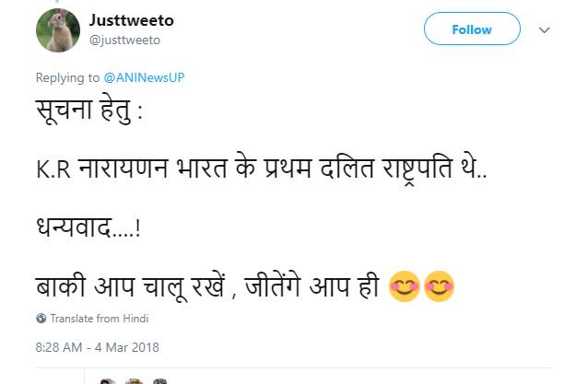Open the @ANINewsUP mention link

click(x=145, y=77)
